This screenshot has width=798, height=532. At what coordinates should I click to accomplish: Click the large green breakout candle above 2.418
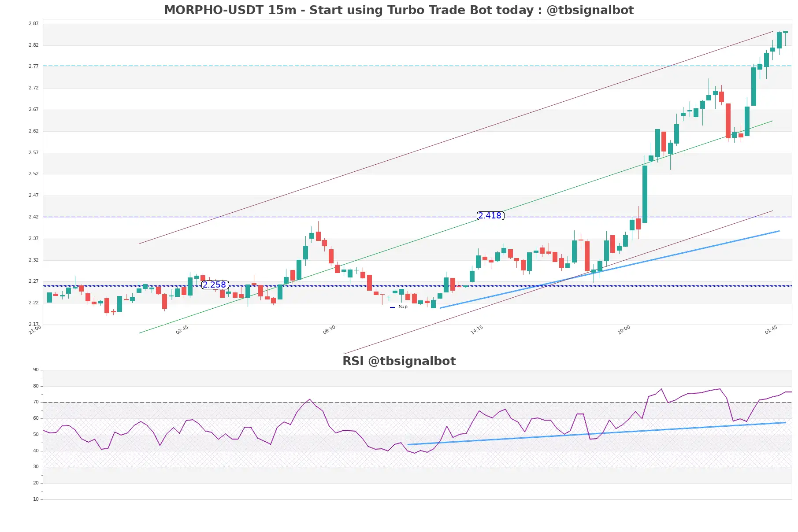tap(645, 194)
